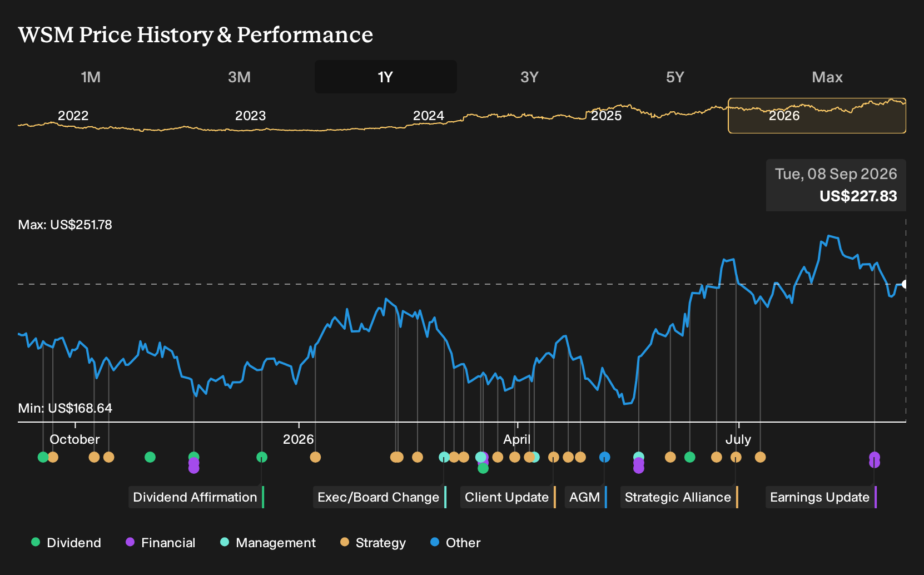Toggle the Financial legend filter
Viewport: 924px width, 575px height.
[161, 543]
